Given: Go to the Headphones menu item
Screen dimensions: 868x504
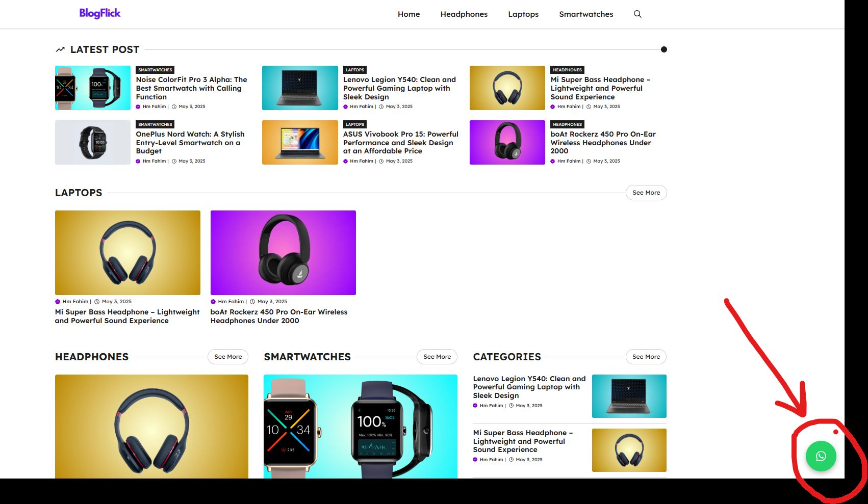Looking at the screenshot, I should (x=464, y=14).
